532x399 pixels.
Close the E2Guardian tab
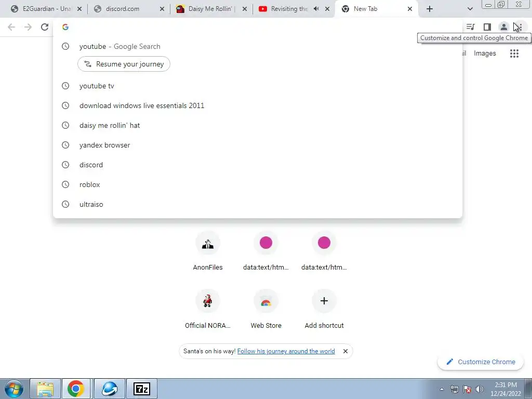(x=79, y=9)
